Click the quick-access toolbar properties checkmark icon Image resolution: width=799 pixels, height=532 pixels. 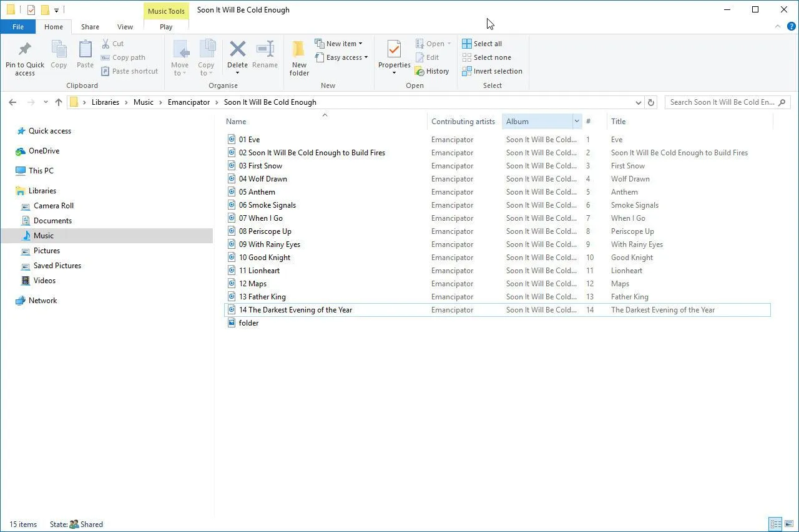(31, 10)
